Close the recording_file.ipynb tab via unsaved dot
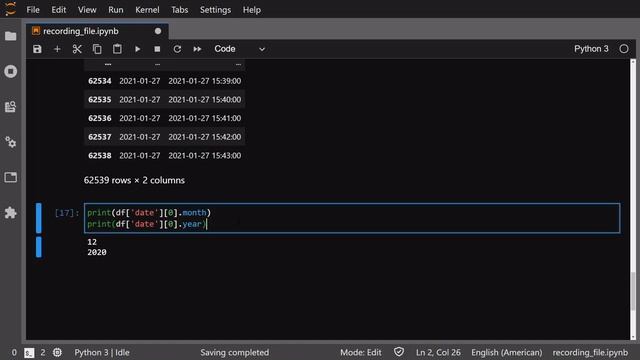Viewport: 640px width, 360px height. tap(158, 31)
